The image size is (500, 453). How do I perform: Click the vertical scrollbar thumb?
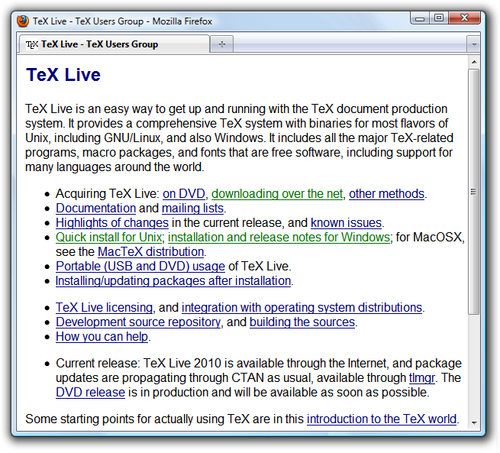[x=474, y=192]
